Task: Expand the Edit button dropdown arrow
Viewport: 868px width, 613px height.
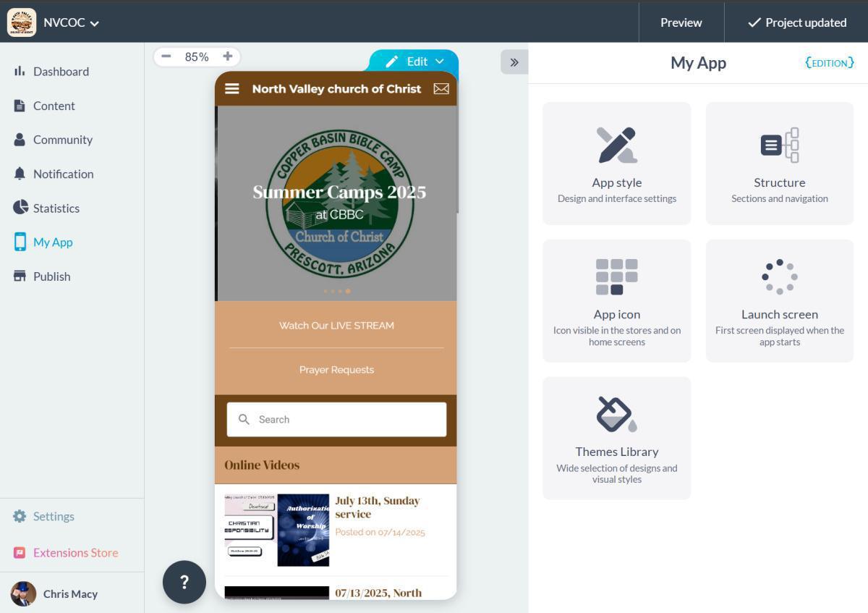Action: tap(440, 62)
